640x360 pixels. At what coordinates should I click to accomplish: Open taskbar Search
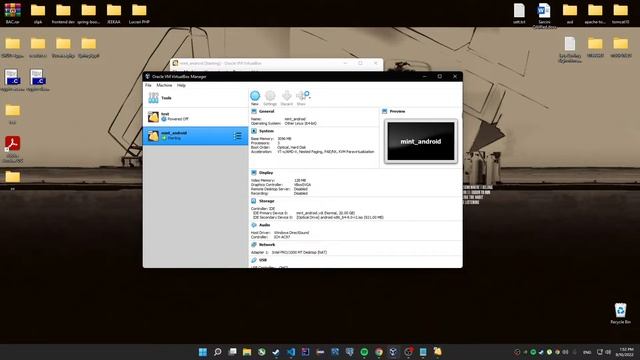click(218, 352)
